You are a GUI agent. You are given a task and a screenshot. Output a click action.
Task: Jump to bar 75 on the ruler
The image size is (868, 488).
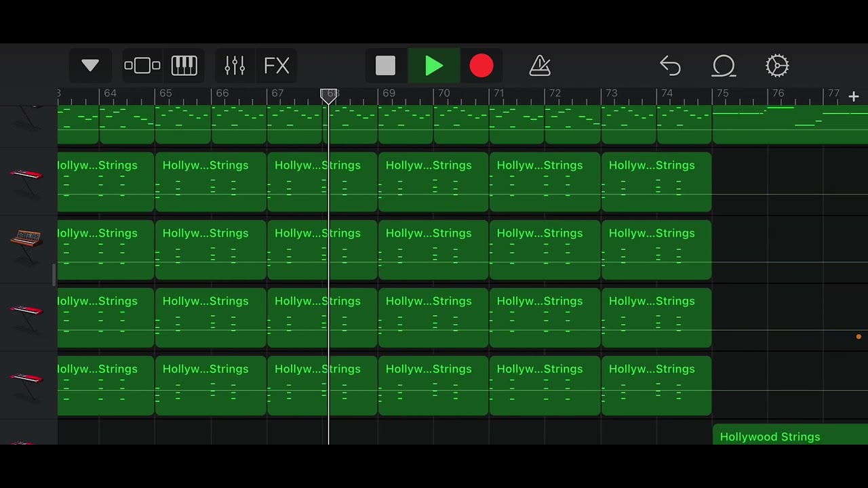pyautogui.click(x=722, y=94)
